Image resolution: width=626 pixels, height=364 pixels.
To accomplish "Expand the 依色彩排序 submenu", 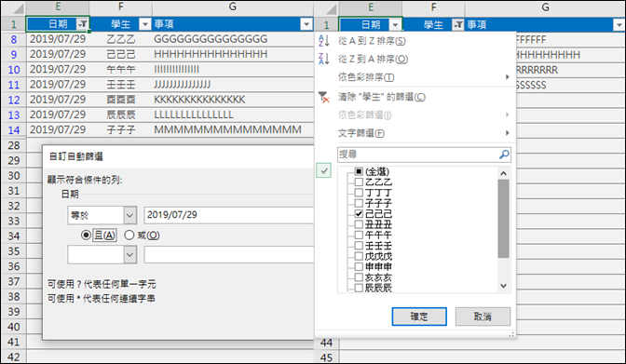I will point(415,77).
